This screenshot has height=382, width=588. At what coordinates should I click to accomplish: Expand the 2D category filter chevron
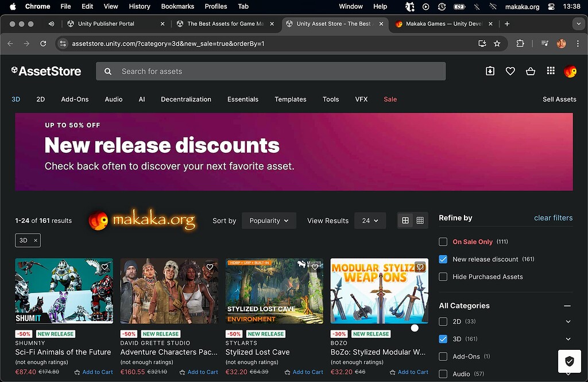[568, 321]
